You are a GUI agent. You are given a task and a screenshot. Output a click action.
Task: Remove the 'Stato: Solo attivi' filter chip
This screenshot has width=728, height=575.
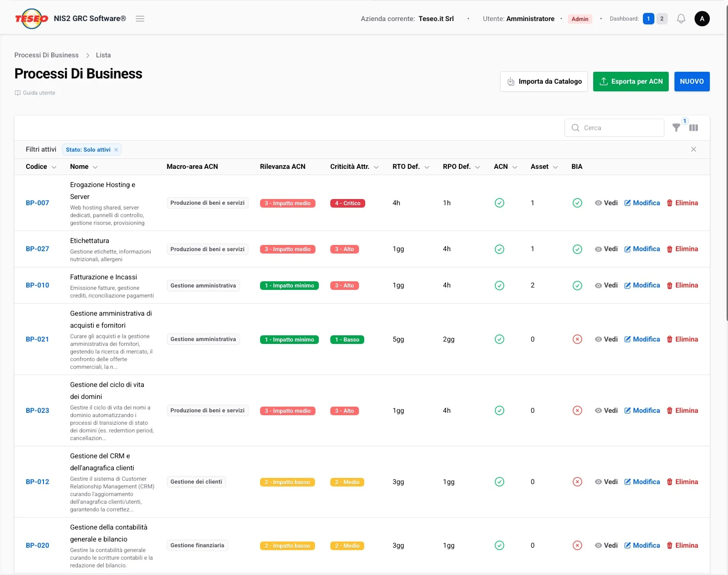[116, 150]
